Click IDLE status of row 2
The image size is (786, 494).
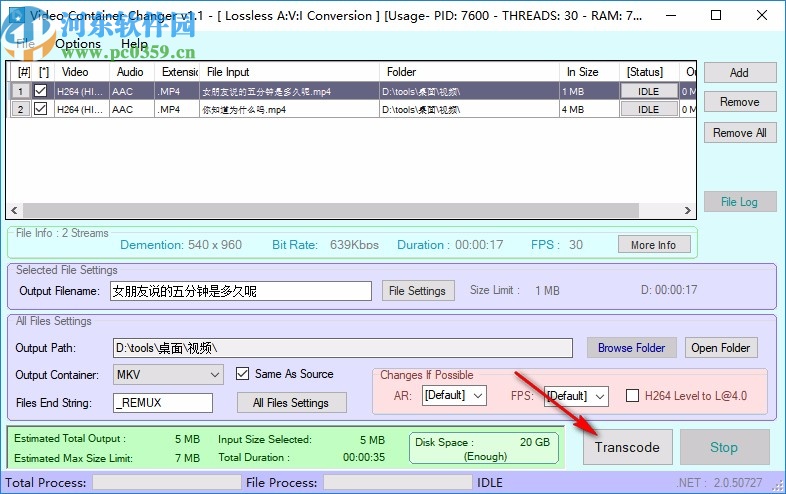[x=649, y=109]
